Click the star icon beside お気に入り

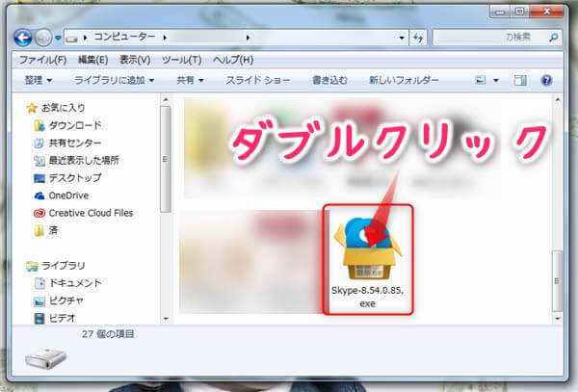(x=32, y=108)
